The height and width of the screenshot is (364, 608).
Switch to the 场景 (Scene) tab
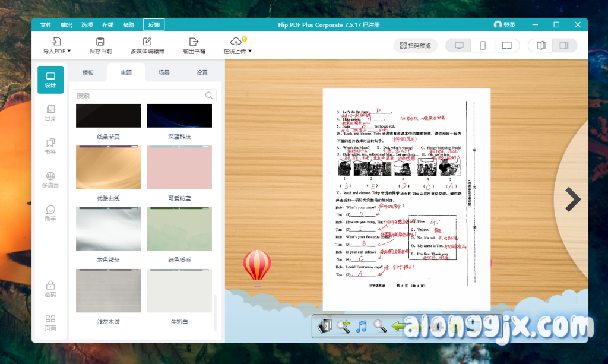[x=164, y=72]
